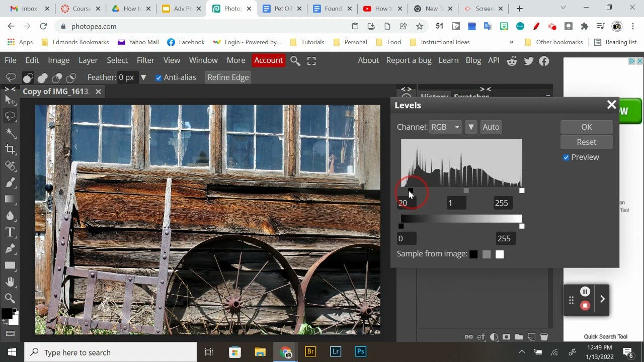644x362 pixels.
Task: Select the Hand tool
Action: pyautogui.click(x=10, y=282)
